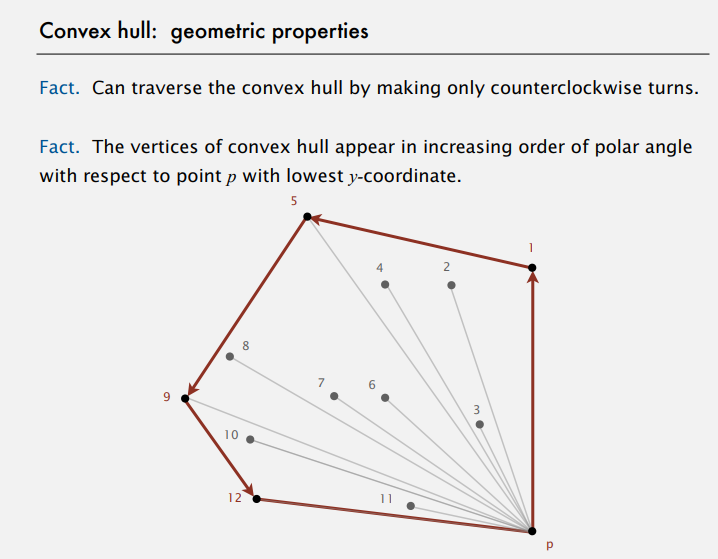The width and height of the screenshot is (718, 559).
Task: Select the gray interior point labeled 11
Action: tap(411, 506)
